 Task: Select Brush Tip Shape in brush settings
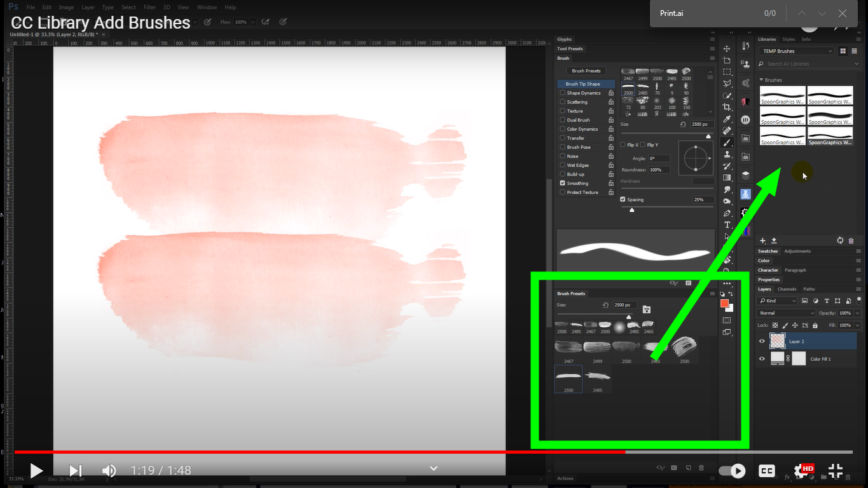584,83
